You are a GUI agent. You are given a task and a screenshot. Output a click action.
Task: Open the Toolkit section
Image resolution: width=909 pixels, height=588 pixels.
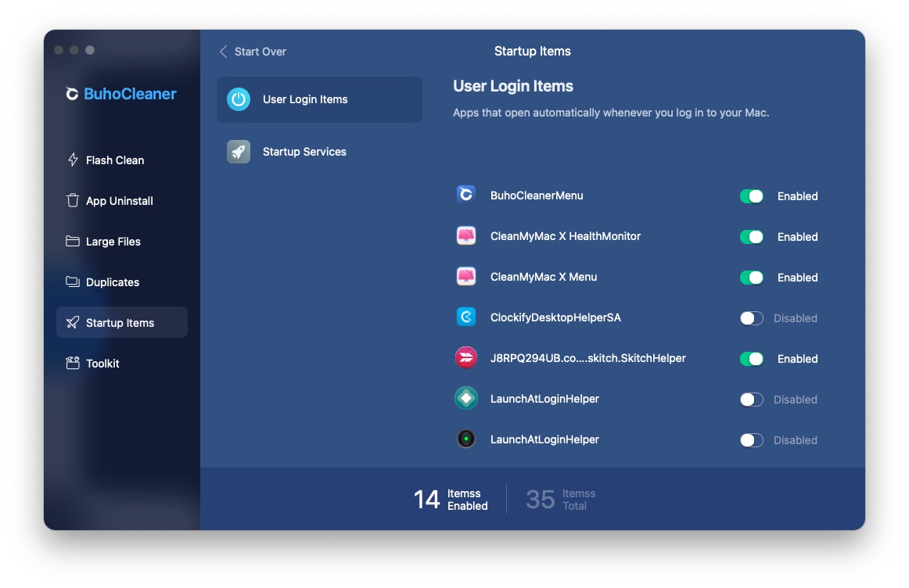[122, 364]
